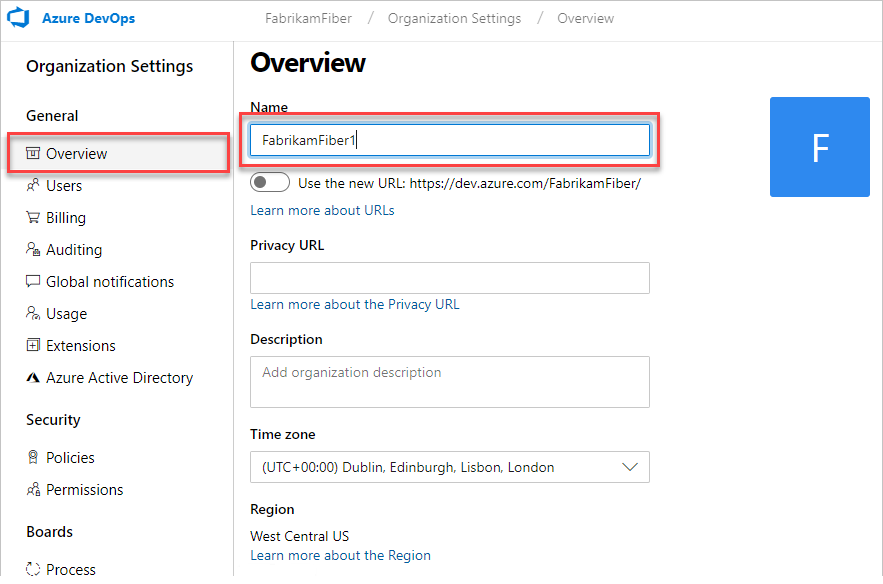883x584 pixels.
Task: Open Policies under Security
Action: 70,458
